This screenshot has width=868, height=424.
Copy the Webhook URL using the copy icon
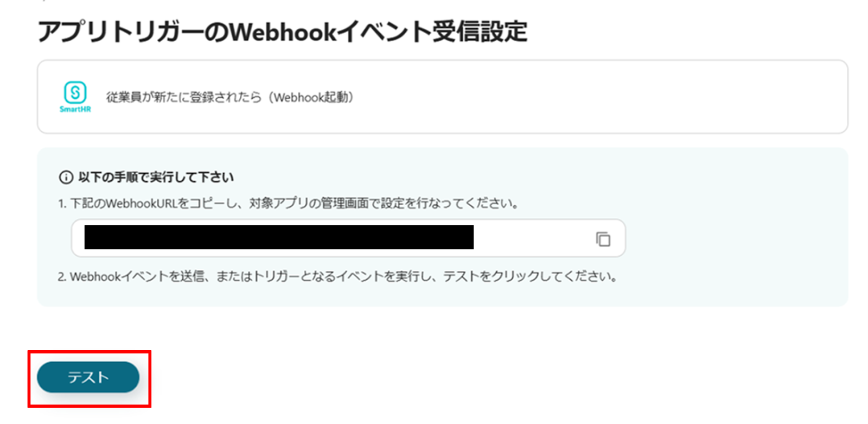pos(603,239)
